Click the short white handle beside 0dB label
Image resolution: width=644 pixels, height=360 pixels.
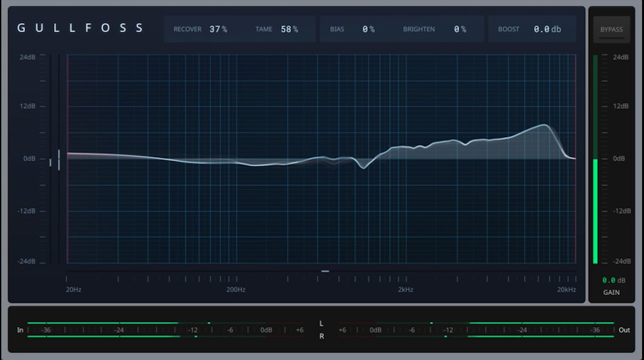coord(51,162)
